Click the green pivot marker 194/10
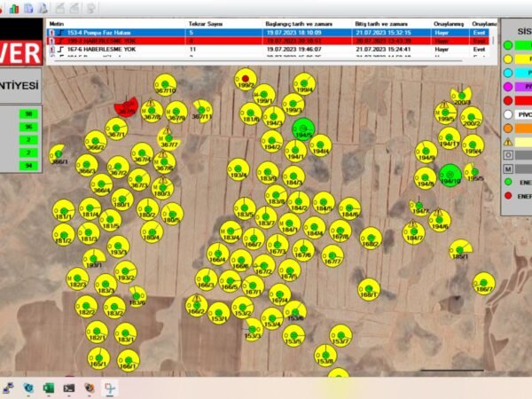532x399 pixels. pyautogui.click(x=450, y=175)
